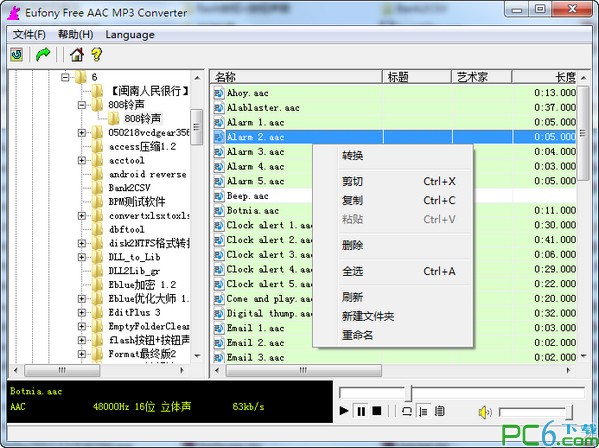This screenshot has height=448, width=599.
Task: Choose 刷新 in the context menu
Action: pyautogui.click(x=393, y=297)
